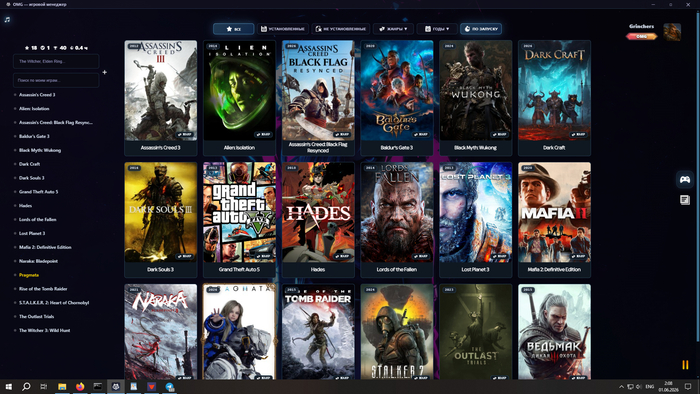Show hidden tray icons chevron
The image size is (700, 394).
pyautogui.click(x=621, y=386)
